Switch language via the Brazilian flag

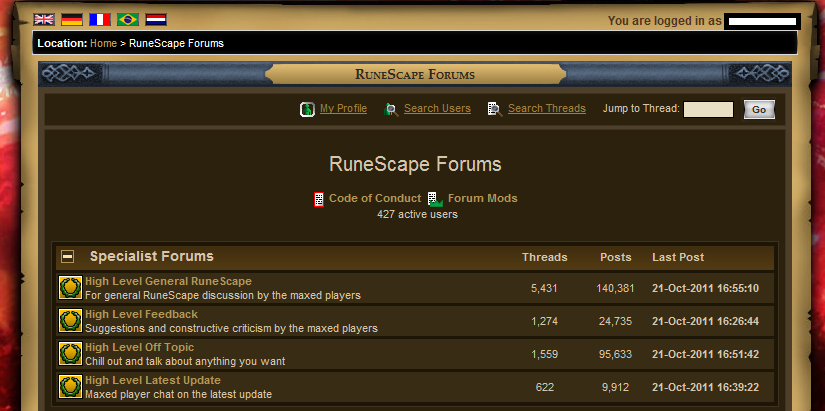pos(128,20)
